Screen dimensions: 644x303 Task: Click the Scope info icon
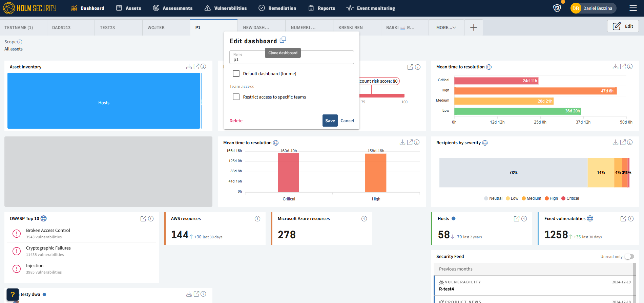pos(20,42)
